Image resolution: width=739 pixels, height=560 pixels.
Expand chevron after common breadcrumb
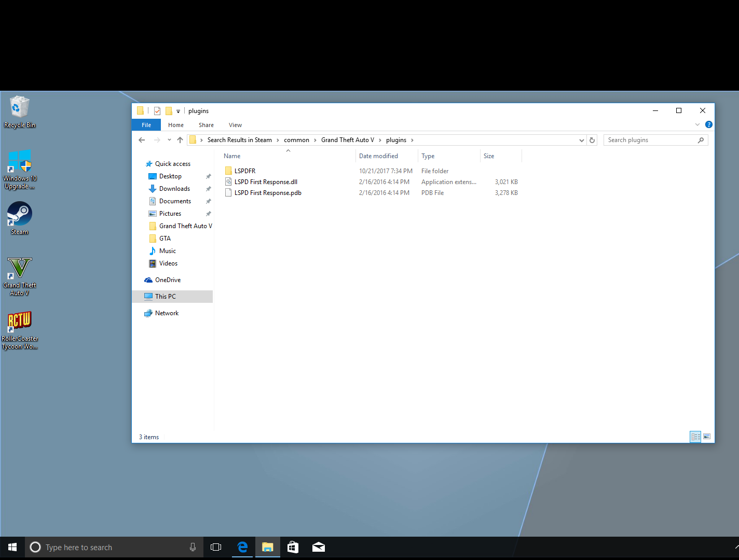click(x=315, y=140)
